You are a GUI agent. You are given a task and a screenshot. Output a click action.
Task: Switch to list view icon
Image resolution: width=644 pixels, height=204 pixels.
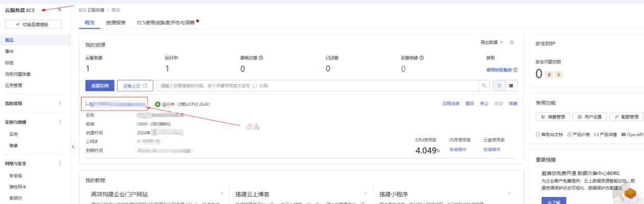(x=500, y=86)
